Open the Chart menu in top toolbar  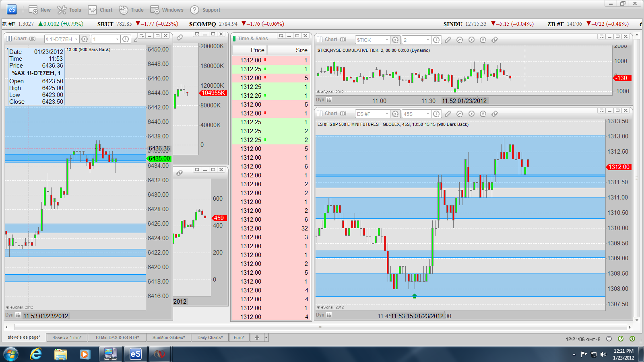pyautogui.click(x=100, y=10)
